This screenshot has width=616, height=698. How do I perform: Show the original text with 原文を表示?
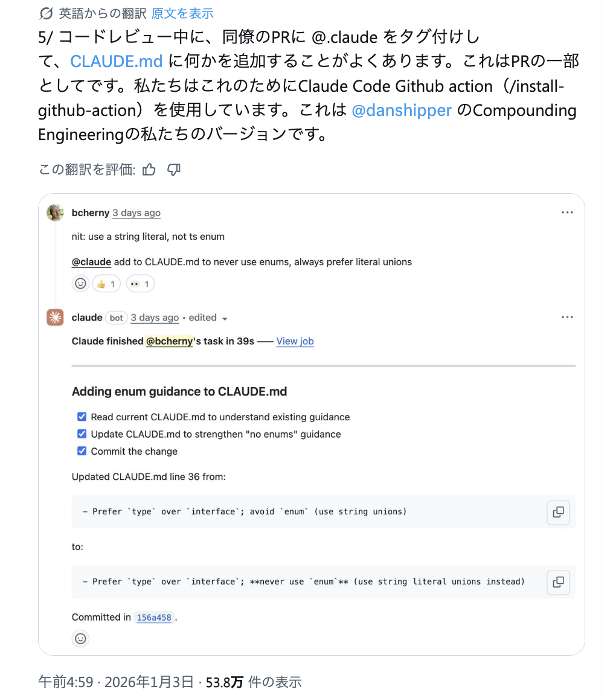182,13
